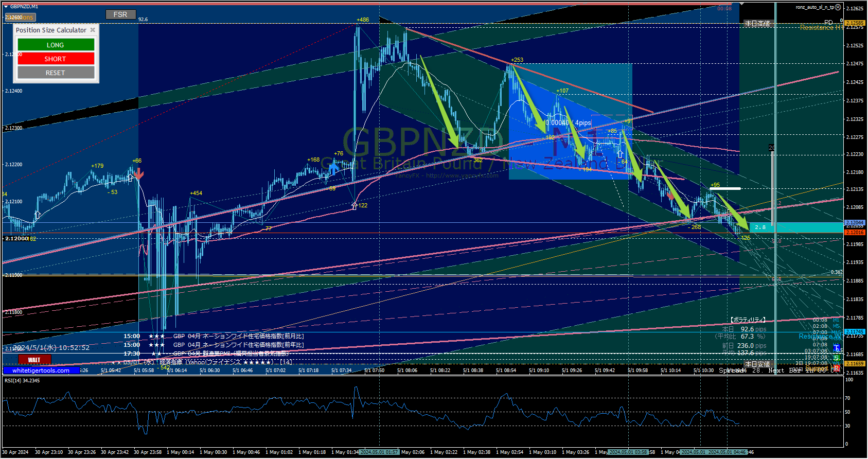The height and width of the screenshot is (459, 868).
Task: Toggle the Sessions button at top left
Action: tap(21, 17)
